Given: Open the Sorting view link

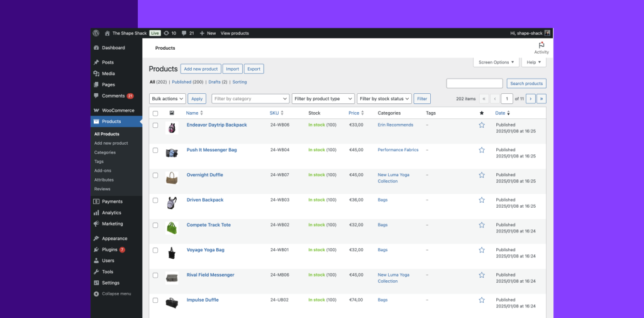Looking at the screenshot, I should 240,82.
